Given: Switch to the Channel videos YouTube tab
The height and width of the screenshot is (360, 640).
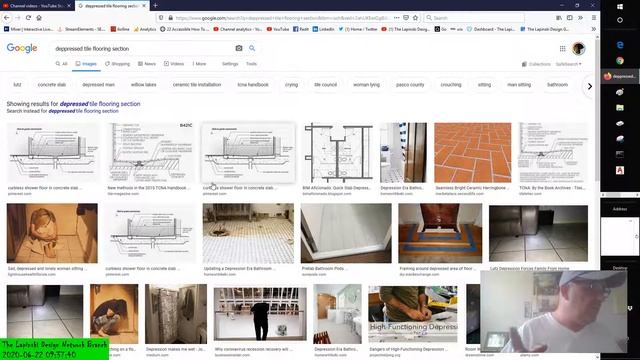Looking at the screenshot, I should click(36, 6).
